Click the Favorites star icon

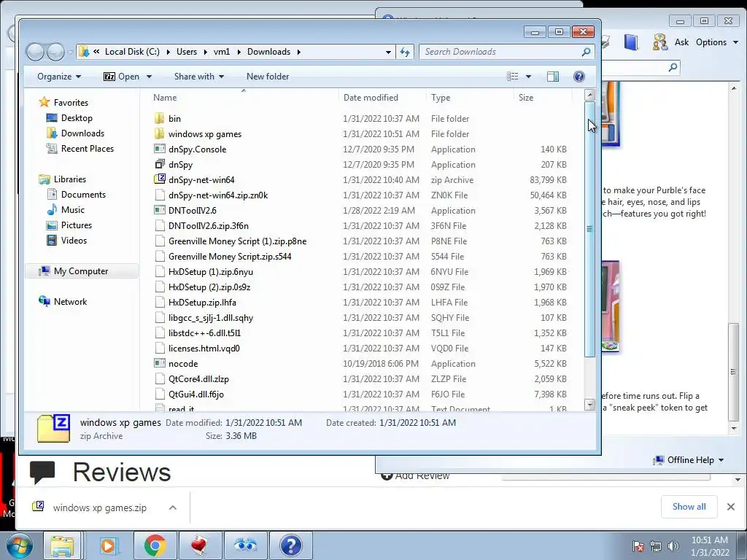[x=44, y=102]
